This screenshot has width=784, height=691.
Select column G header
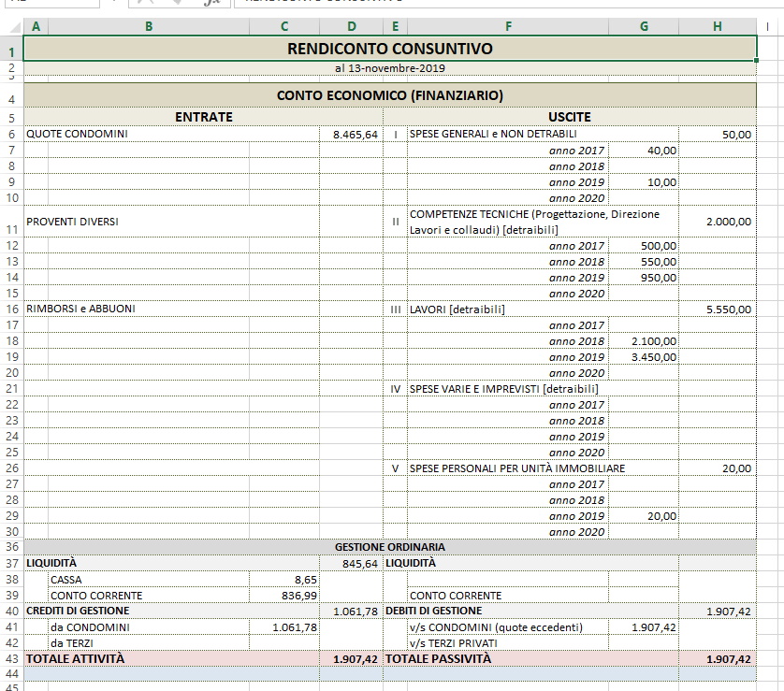point(644,26)
